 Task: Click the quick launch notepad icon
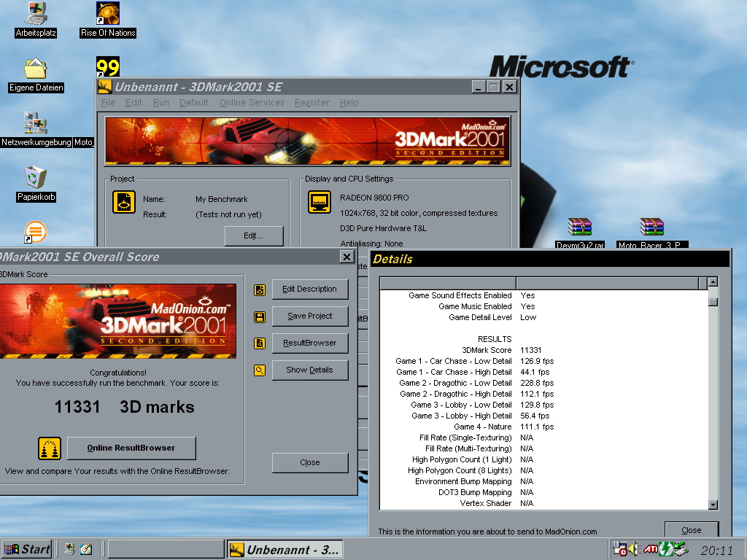86,550
